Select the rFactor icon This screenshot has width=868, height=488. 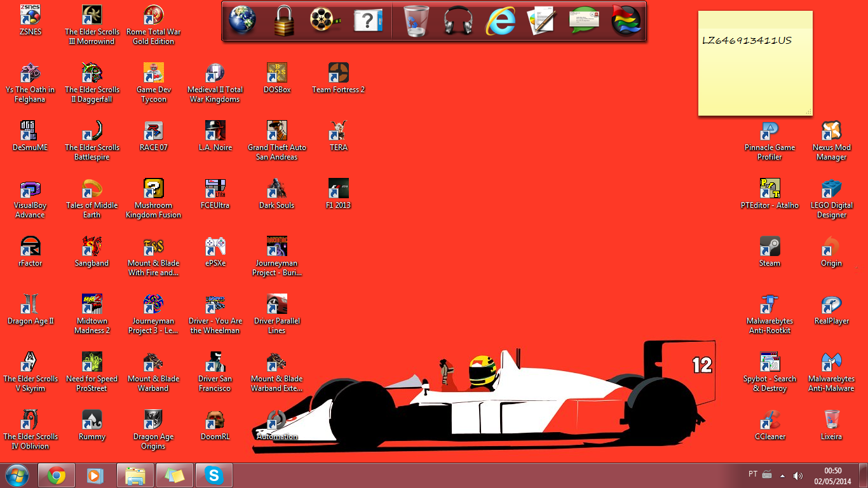[x=30, y=246]
